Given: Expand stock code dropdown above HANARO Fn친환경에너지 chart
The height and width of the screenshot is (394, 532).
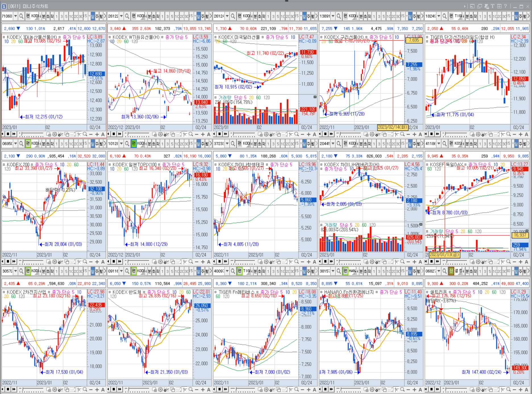Looking at the screenshot, I should point(333,271).
